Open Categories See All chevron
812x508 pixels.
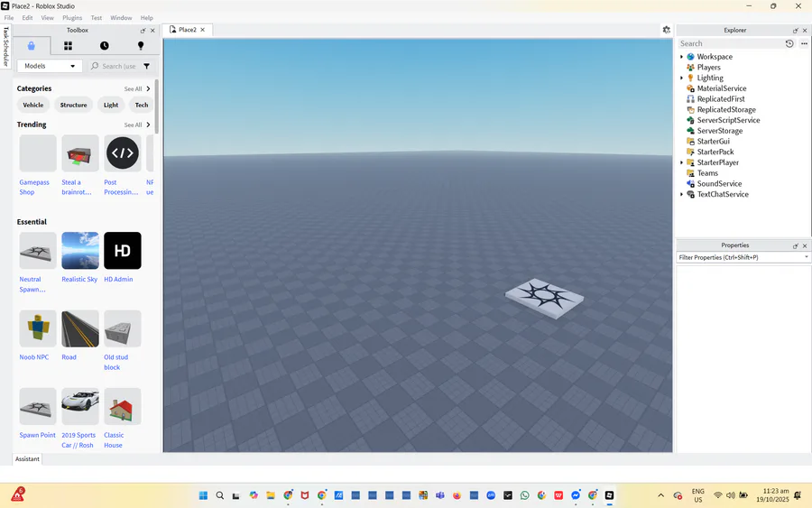148,89
